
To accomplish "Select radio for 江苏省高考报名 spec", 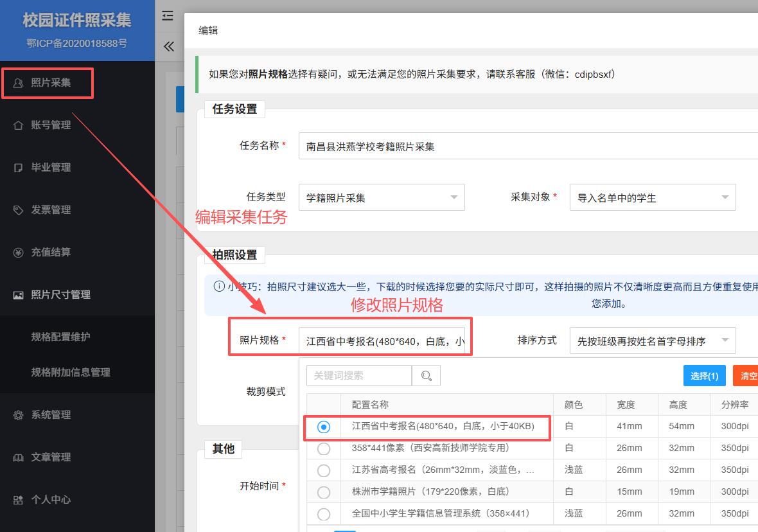I will click(324, 470).
